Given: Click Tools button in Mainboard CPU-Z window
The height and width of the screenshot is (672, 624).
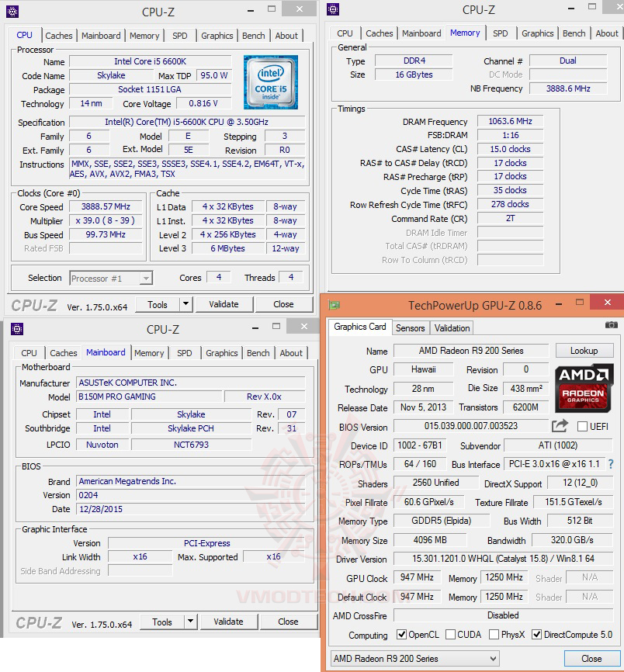Looking at the screenshot, I should (162, 622).
